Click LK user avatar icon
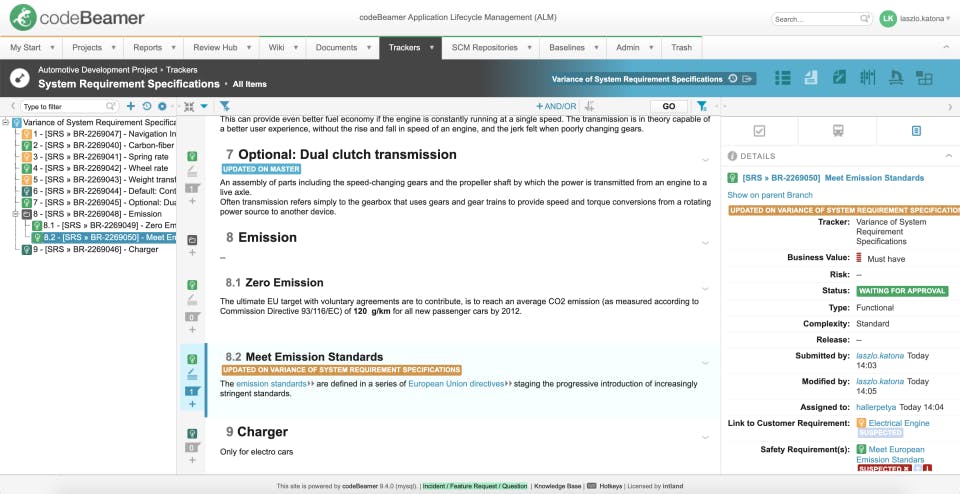 click(x=888, y=19)
